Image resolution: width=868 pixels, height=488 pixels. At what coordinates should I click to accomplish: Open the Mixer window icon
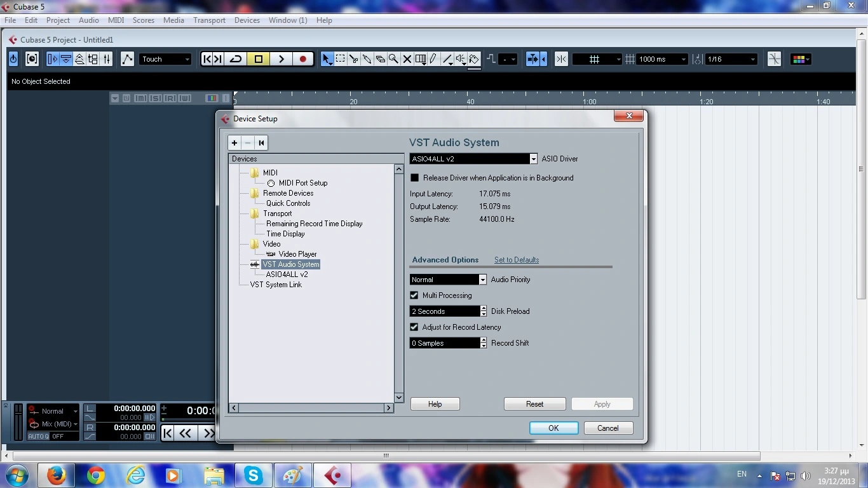pos(107,59)
